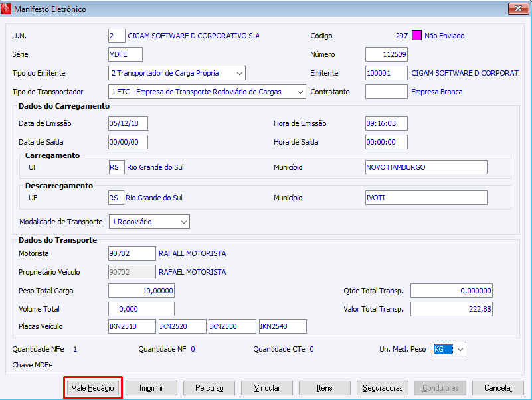Click the Data de Saída field

(128, 142)
